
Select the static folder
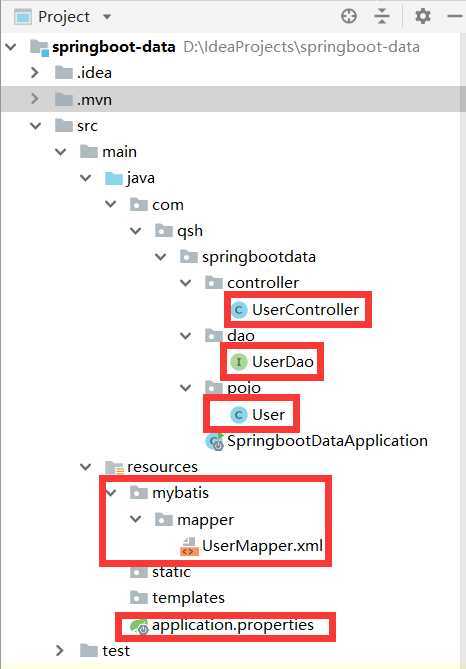pyautogui.click(x=160, y=572)
